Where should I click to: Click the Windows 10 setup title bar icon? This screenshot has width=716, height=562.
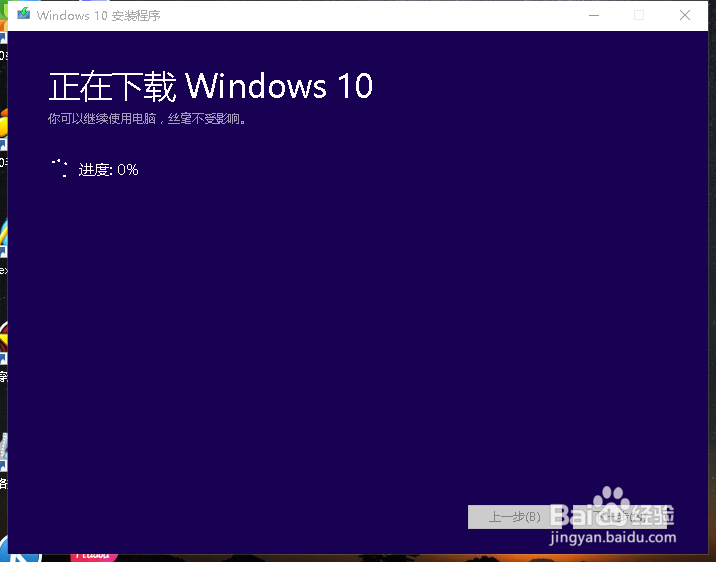coord(23,14)
